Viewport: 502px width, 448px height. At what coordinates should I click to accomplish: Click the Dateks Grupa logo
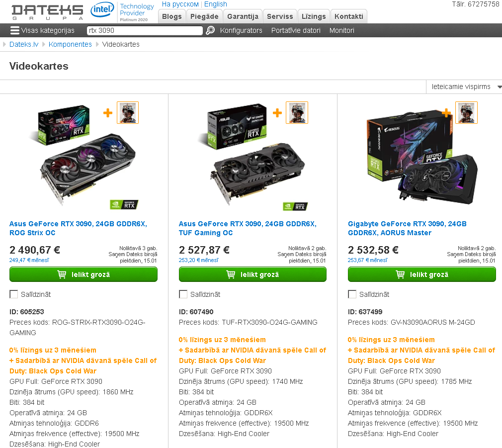[47, 12]
